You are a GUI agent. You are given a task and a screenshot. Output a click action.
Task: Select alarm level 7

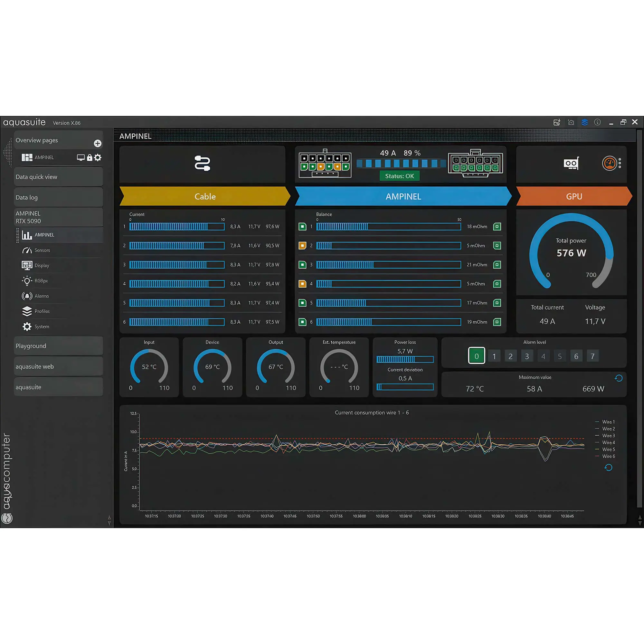593,356
